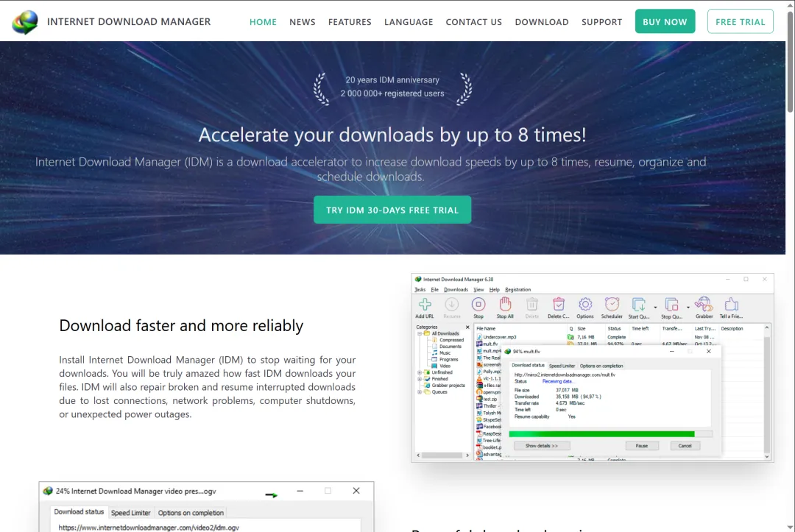
Task: Open Start Queue dropdown arrow
Action: (655, 307)
